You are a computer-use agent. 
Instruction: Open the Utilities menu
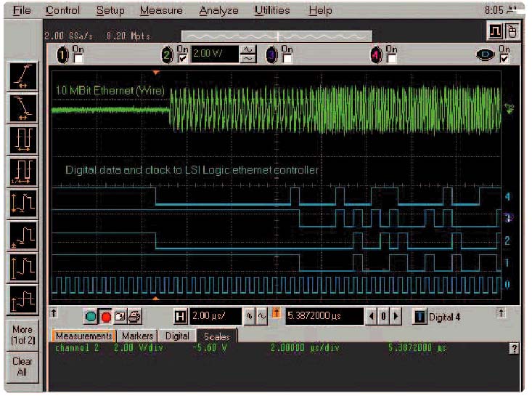(272, 10)
